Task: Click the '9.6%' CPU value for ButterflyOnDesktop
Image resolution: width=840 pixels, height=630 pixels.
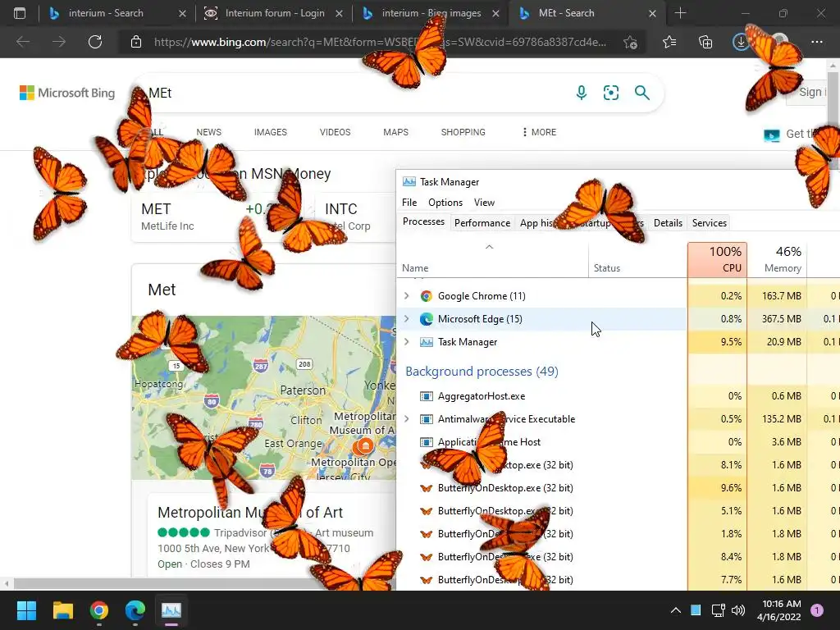Action: click(731, 488)
